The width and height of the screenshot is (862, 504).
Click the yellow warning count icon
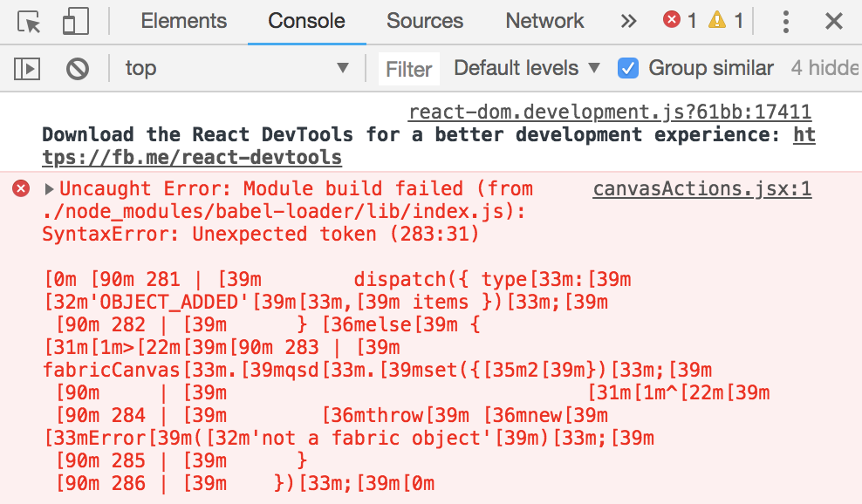(x=717, y=20)
